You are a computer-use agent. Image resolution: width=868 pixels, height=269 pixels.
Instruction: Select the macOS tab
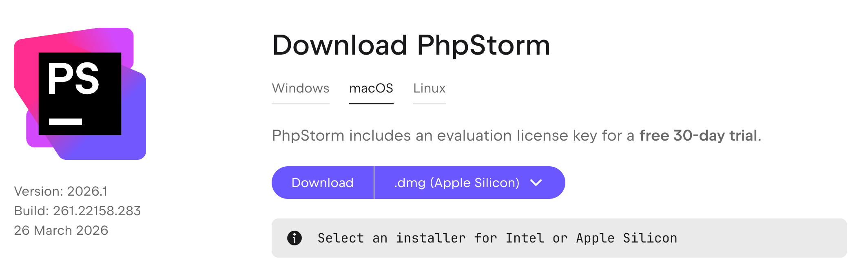click(371, 88)
